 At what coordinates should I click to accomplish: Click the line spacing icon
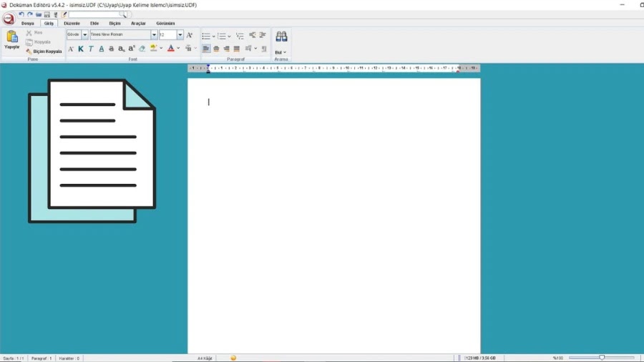coord(248,49)
